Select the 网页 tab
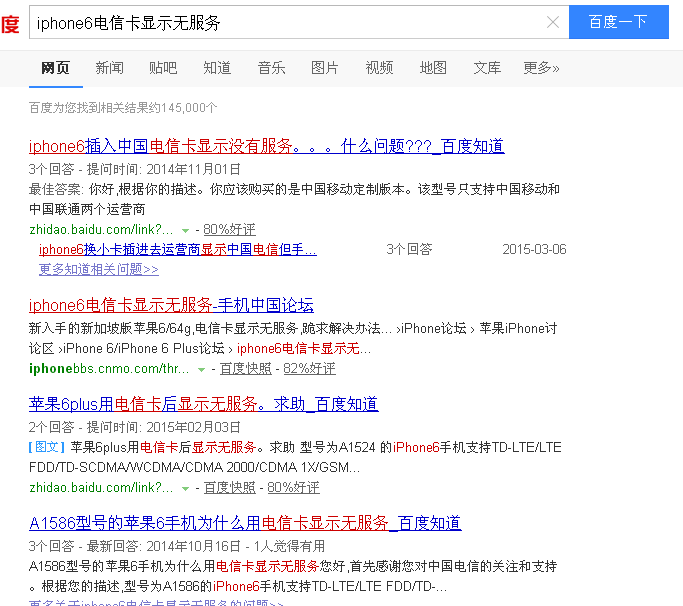Screen dimensions: 683x606 55,68
